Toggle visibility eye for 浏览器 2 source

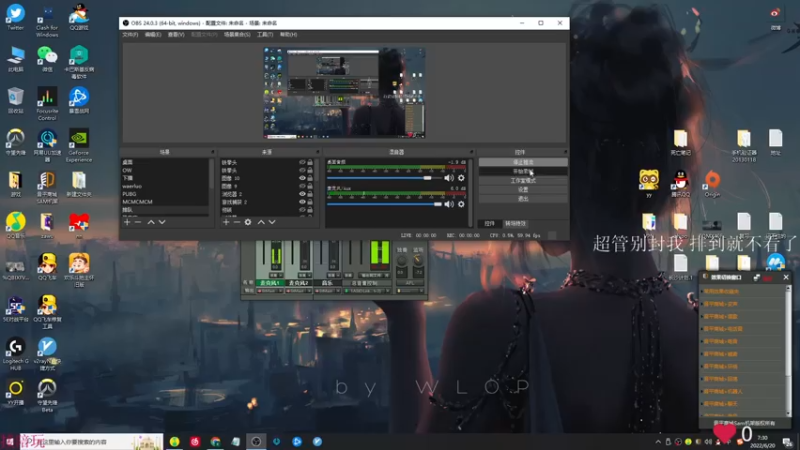click(x=302, y=194)
